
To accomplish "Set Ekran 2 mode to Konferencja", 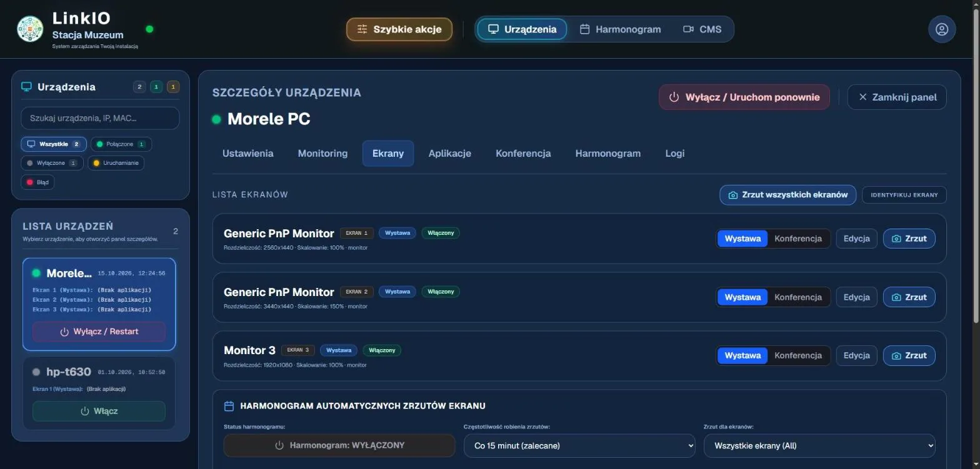I will tap(798, 297).
